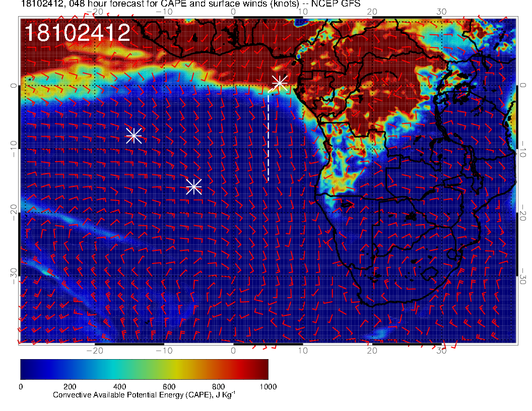
Task: Click the 400 label under the colorbar
Action: 119,386
